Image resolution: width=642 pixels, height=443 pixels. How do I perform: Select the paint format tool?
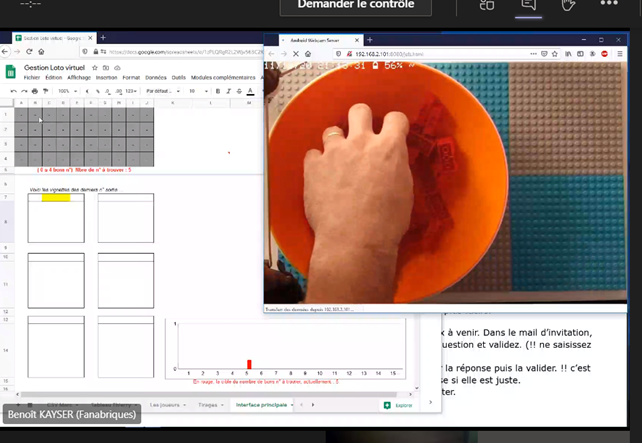tap(45, 91)
